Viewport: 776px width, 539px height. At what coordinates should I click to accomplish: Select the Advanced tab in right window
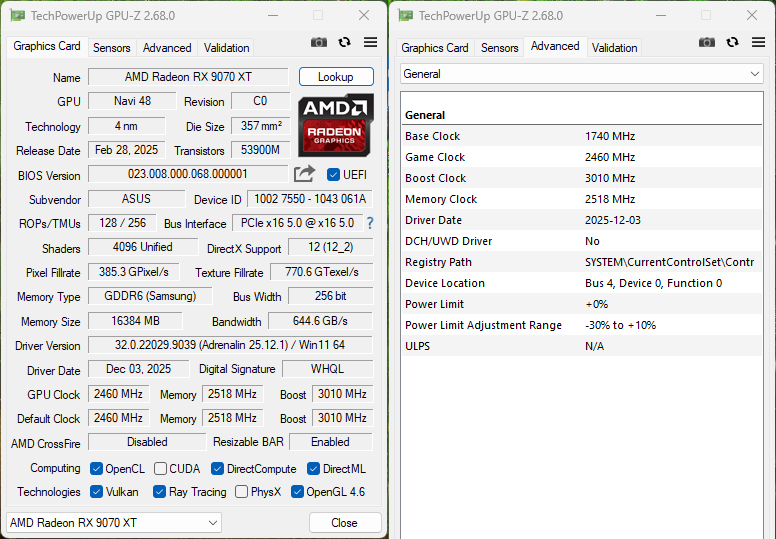(x=555, y=47)
